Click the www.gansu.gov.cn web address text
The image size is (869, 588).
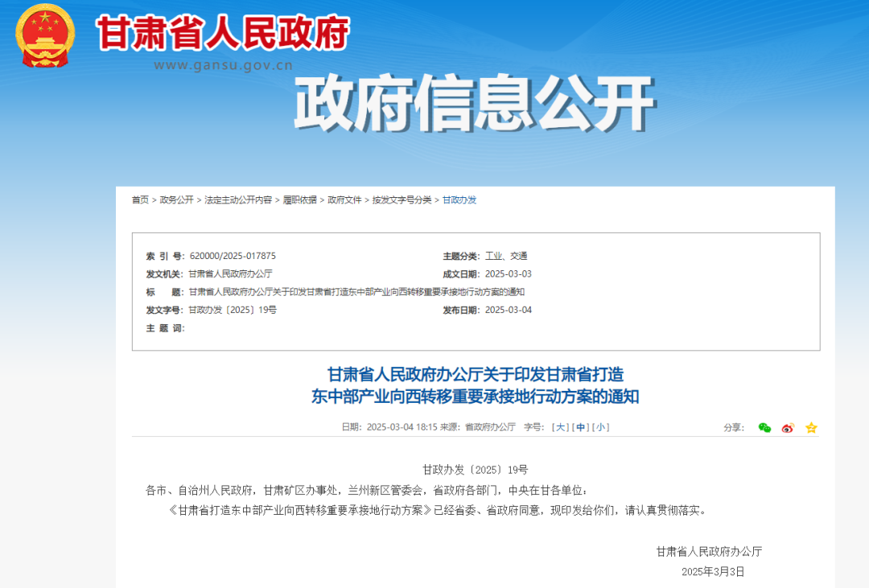click(223, 65)
